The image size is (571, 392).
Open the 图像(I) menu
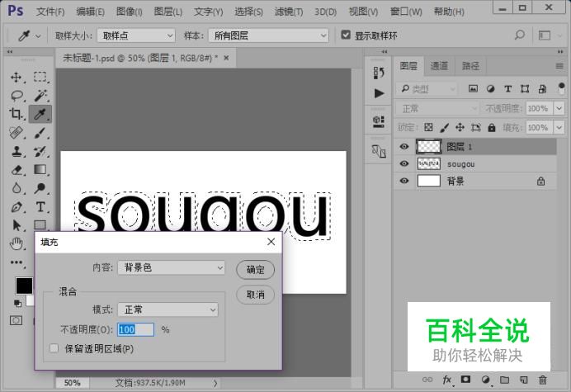click(130, 12)
